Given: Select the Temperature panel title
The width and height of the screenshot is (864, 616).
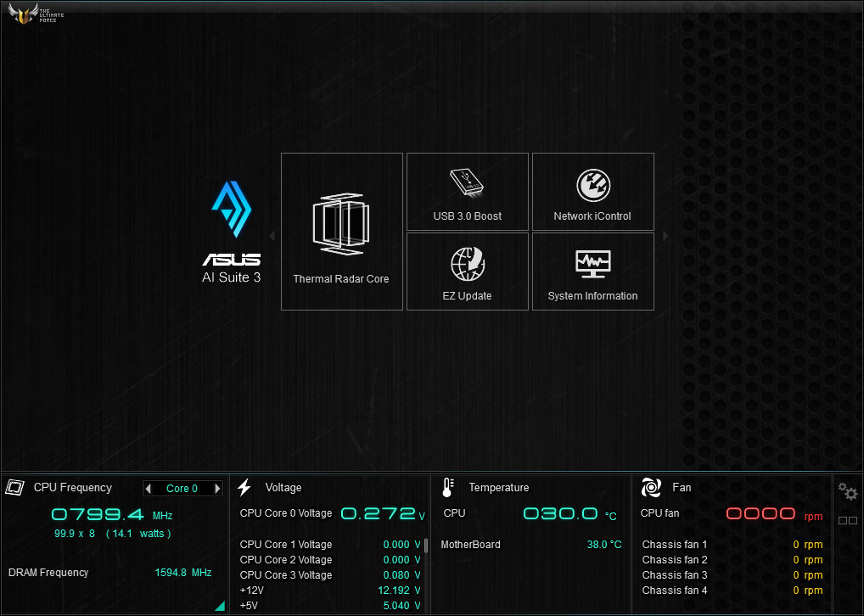Looking at the screenshot, I should (499, 487).
